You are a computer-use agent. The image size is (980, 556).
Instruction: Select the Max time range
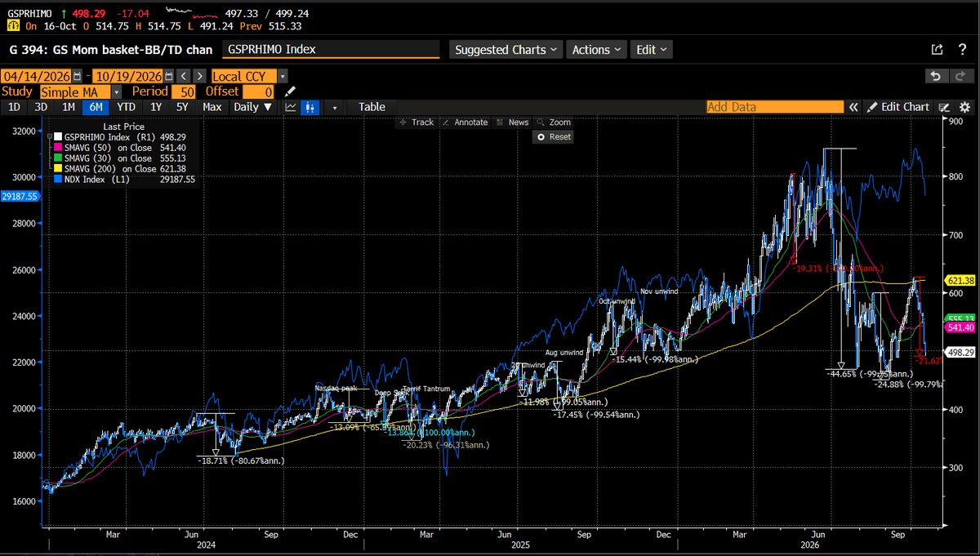pos(212,107)
